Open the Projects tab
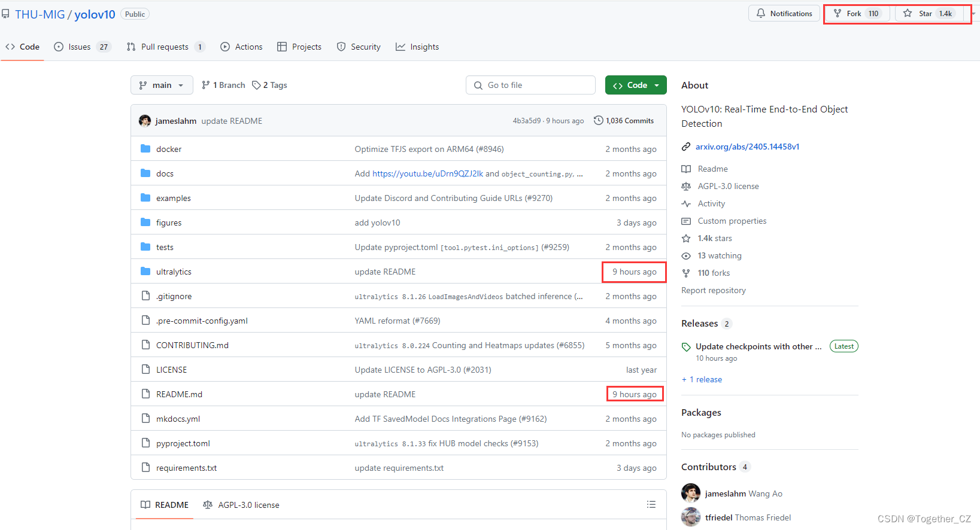The image size is (980, 530). 299,47
